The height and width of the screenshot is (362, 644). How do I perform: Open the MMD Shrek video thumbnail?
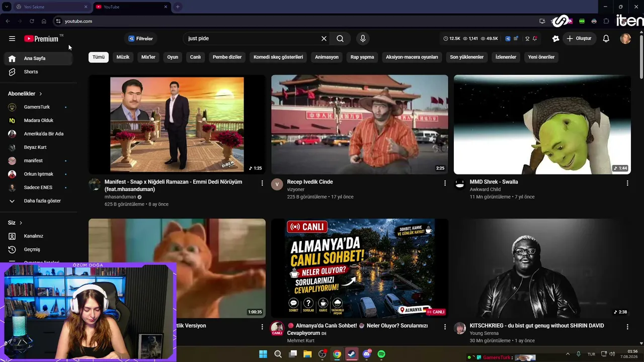coord(542,125)
